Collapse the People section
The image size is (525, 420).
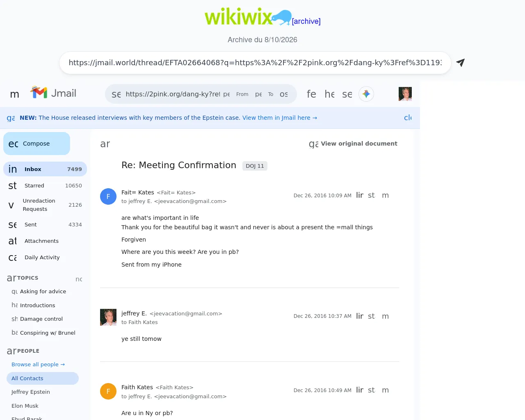pos(11,351)
